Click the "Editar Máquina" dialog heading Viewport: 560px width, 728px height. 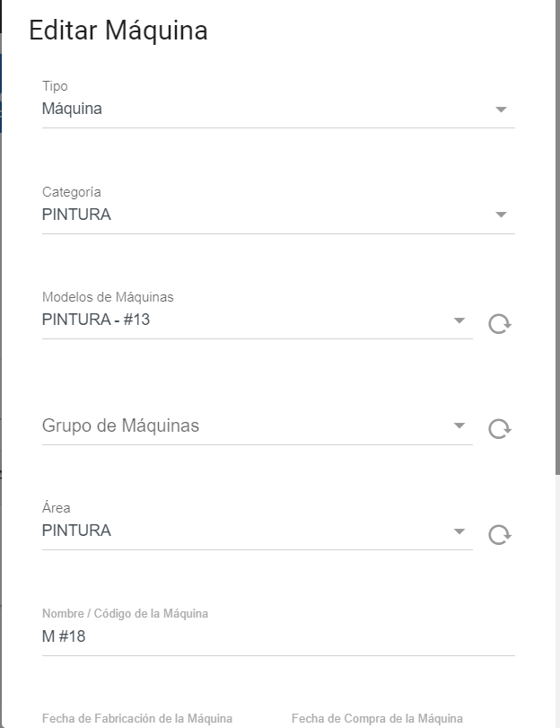pos(118,31)
